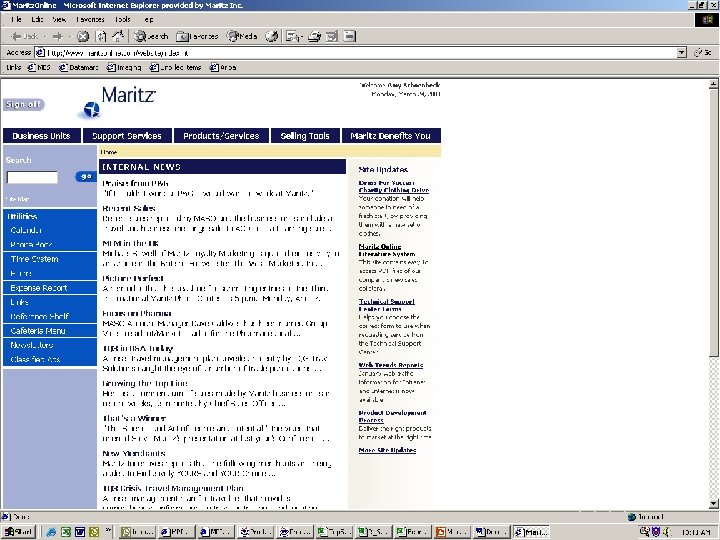This screenshot has width=720, height=540.
Task: Click the Sign off button
Action: [x=23, y=105]
